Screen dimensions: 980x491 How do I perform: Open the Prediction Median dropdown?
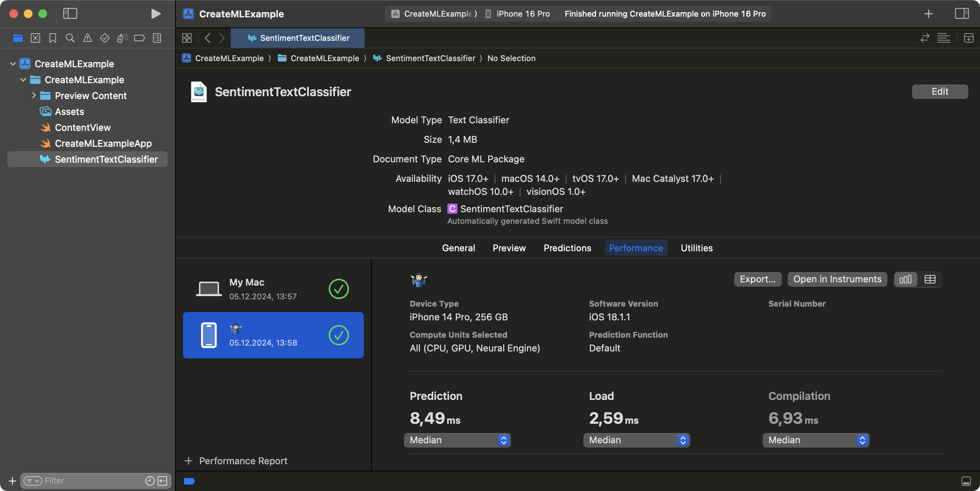tap(457, 440)
